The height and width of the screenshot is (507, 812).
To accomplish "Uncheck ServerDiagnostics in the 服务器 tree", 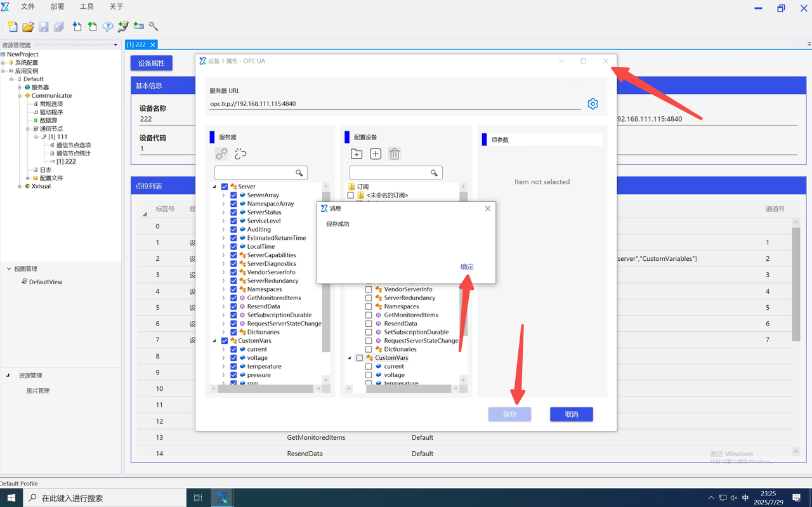I will (233, 264).
